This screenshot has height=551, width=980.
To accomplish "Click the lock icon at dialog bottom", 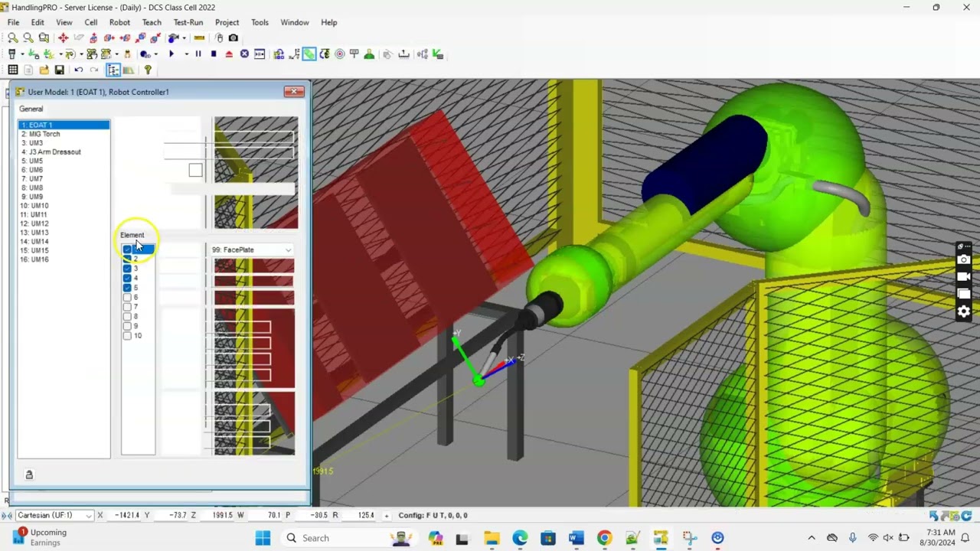I will pos(29,475).
